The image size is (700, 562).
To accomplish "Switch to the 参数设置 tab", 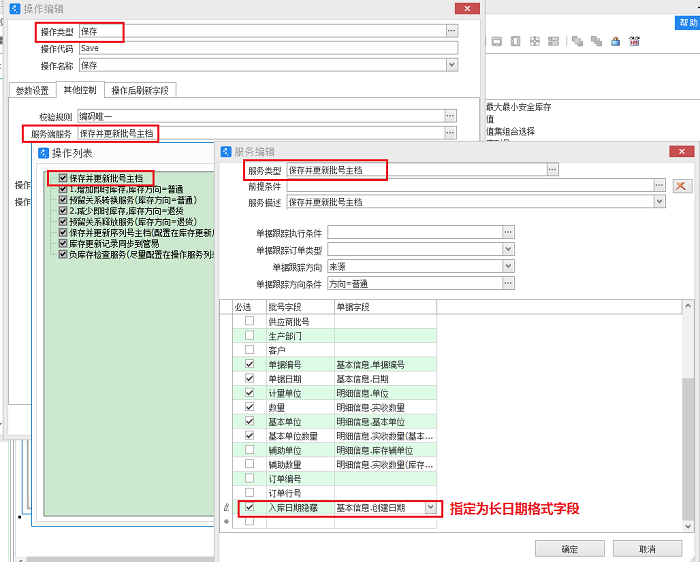I will pyautogui.click(x=31, y=90).
